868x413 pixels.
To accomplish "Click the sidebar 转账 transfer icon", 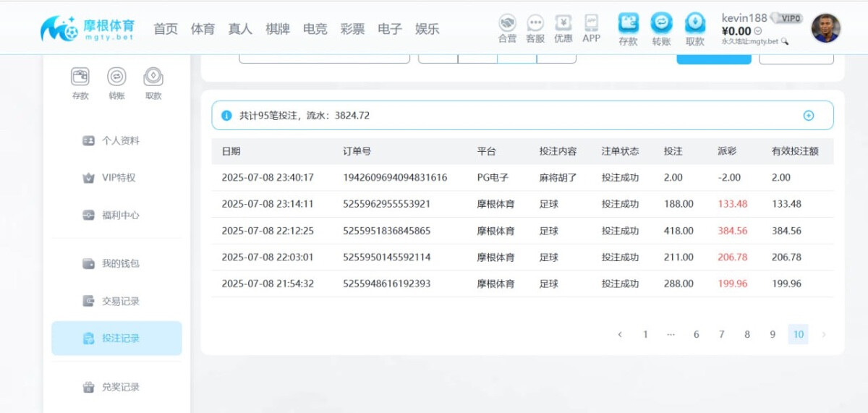I will [x=116, y=77].
